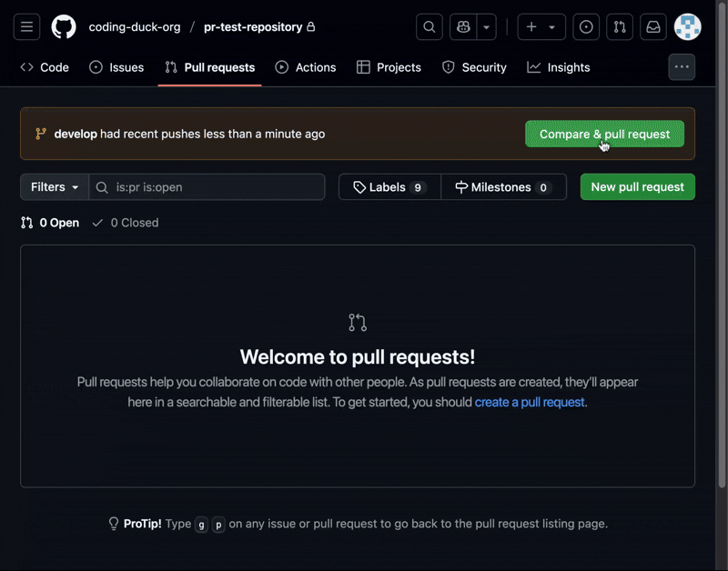
Task: Open the Insights tab
Action: (x=559, y=67)
